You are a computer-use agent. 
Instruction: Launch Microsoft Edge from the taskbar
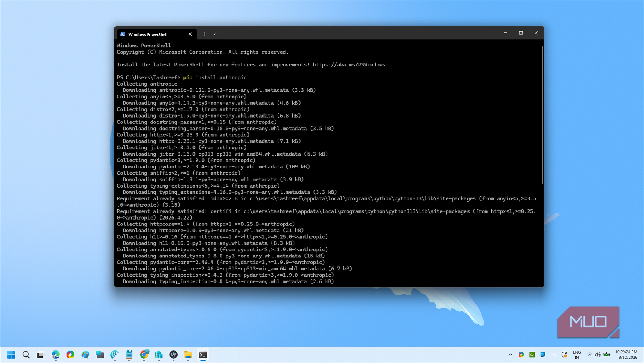55,354
